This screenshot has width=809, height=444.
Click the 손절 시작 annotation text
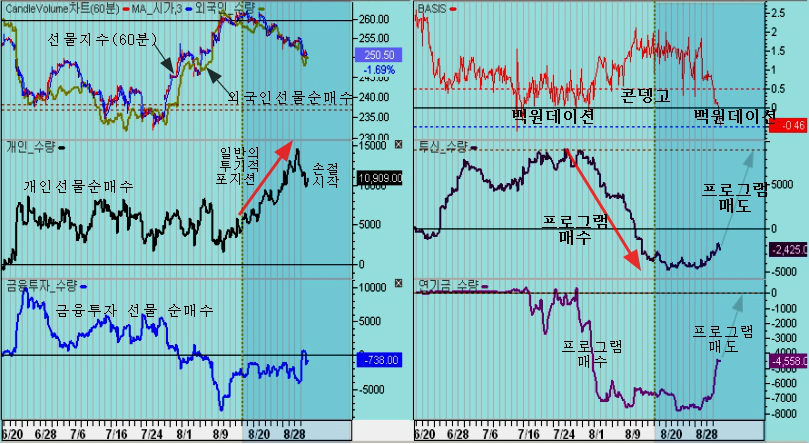tap(326, 175)
